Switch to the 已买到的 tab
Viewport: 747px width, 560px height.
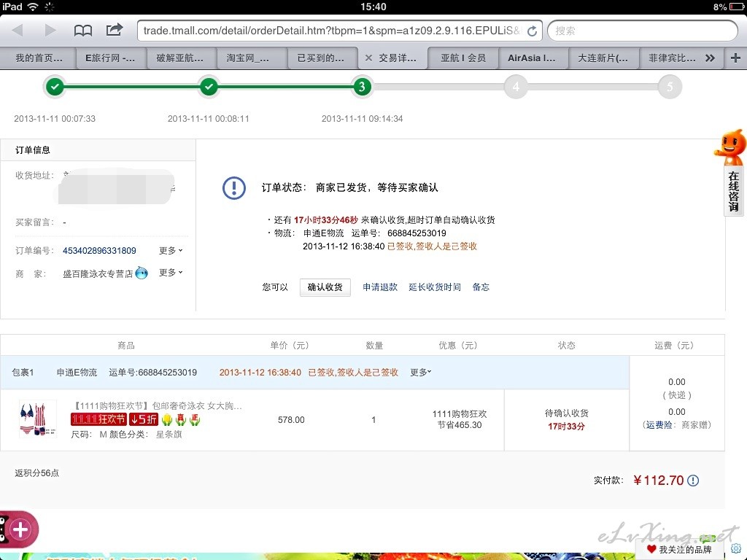321,58
